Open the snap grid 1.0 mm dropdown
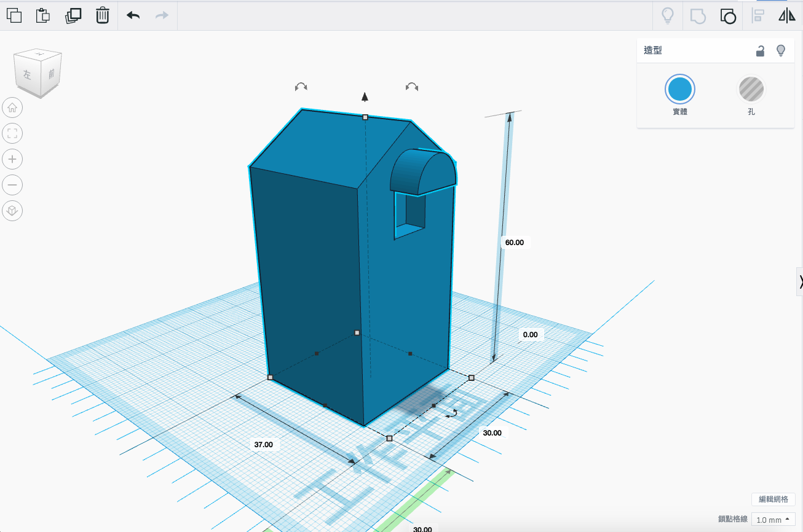Screen dimensions: 803x532 click(x=773, y=520)
